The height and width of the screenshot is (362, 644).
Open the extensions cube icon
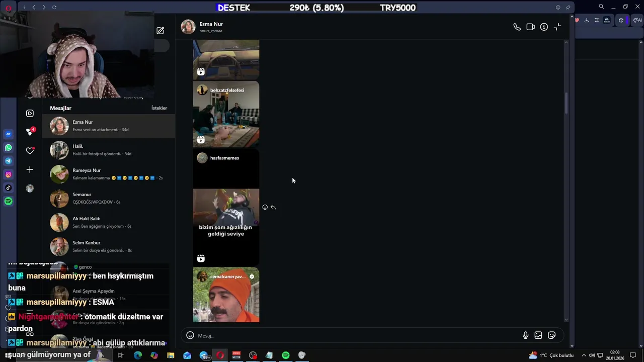click(x=621, y=20)
